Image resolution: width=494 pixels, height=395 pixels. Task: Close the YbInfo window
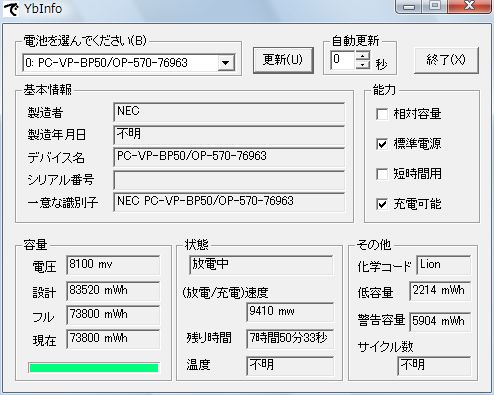tap(470, 6)
